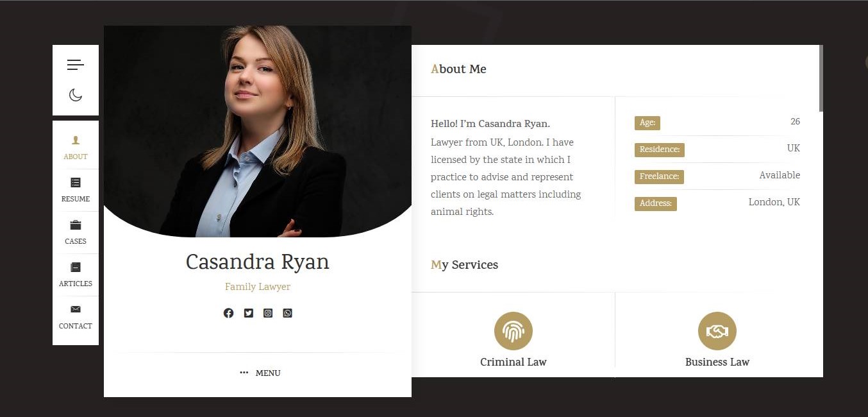The image size is (868, 417).
Task: Click Casandra Ryan's profile photo
Action: point(258,132)
